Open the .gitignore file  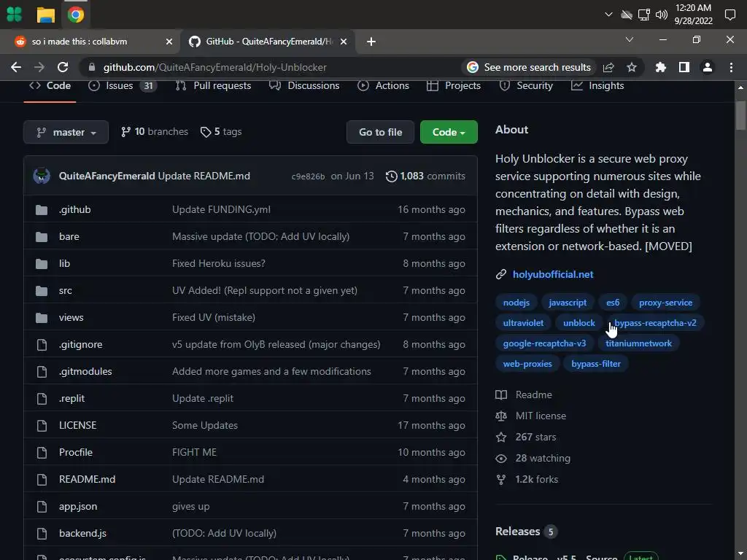coord(80,344)
